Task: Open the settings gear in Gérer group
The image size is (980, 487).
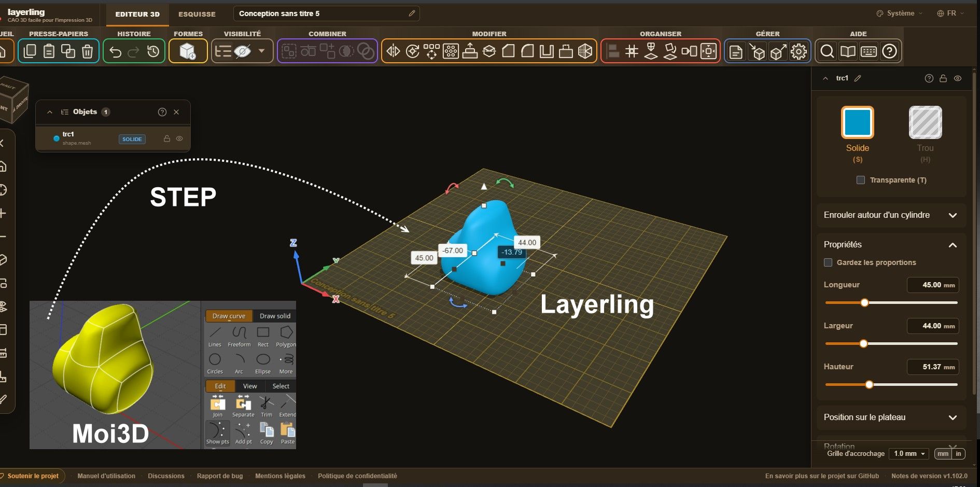Action: (x=799, y=51)
